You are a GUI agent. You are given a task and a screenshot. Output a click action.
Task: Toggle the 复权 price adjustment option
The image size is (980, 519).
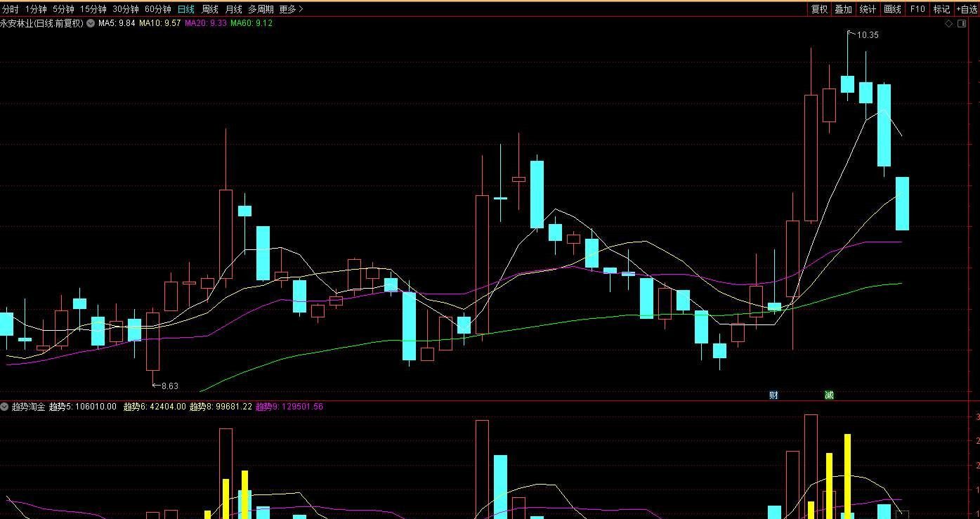[x=819, y=9]
